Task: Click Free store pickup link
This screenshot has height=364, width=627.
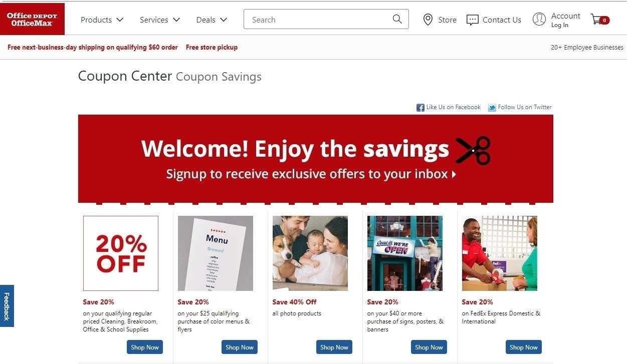Action: [x=212, y=48]
